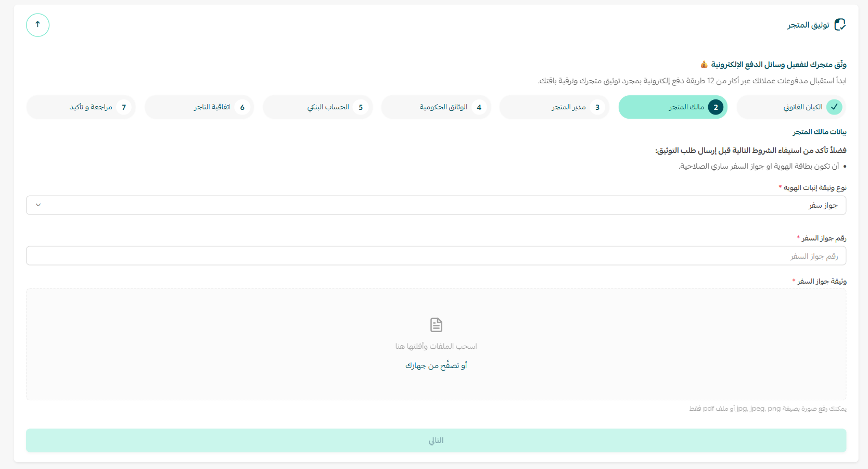This screenshot has width=868, height=469.
Task: Click the number 2 step circle
Action: 716,107
